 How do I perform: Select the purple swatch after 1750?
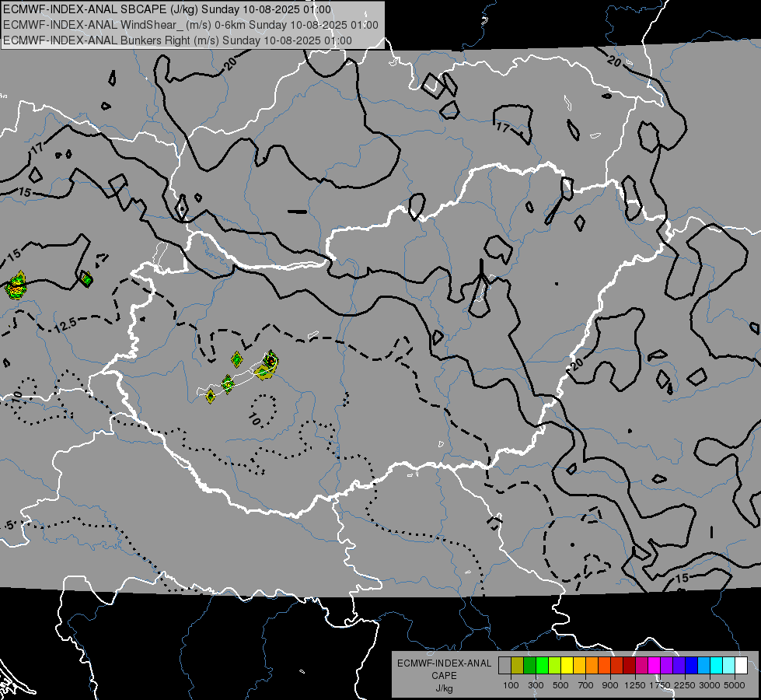tap(666, 665)
